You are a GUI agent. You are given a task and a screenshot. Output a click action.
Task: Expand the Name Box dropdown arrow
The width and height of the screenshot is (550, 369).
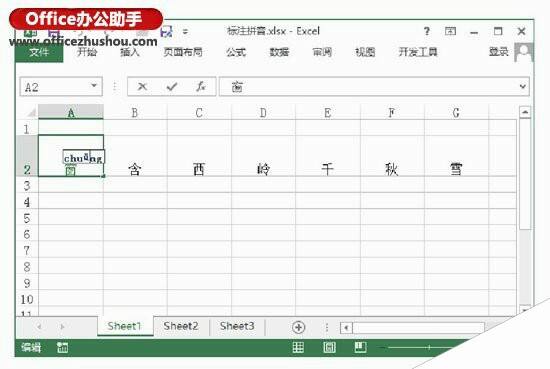(94, 86)
